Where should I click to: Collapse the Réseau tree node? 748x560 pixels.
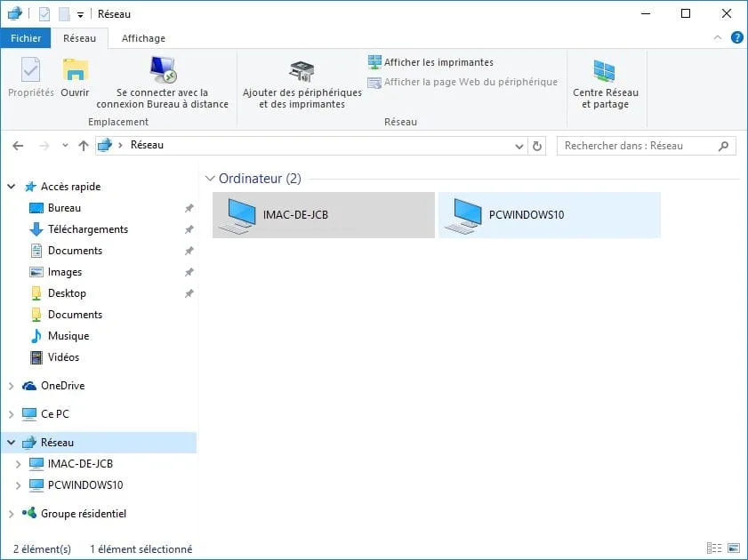11,443
